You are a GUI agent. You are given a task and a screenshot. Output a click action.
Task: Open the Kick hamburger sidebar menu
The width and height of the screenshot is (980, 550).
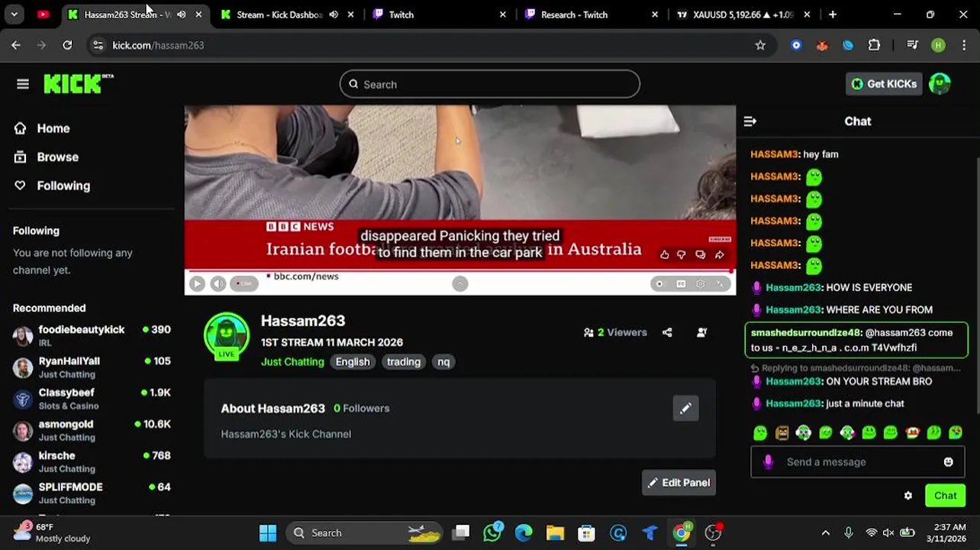[23, 84]
